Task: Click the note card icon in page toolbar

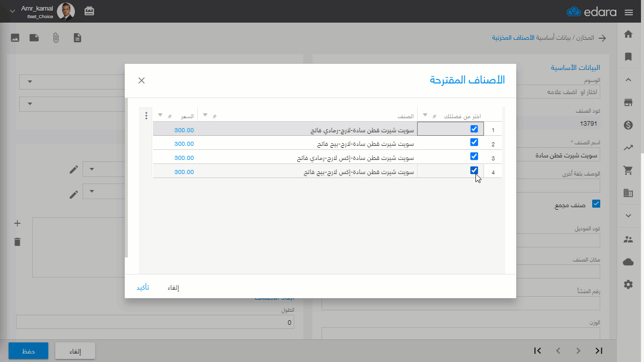Action: coord(34,38)
